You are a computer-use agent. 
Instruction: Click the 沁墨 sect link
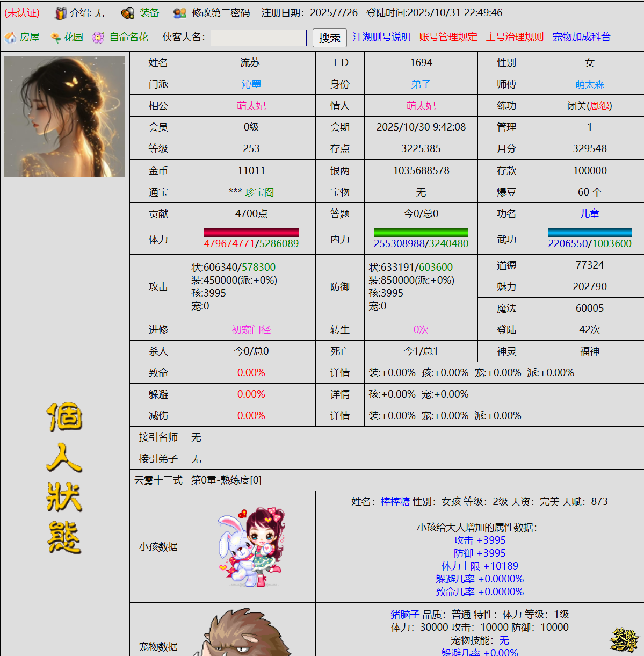pos(251,84)
